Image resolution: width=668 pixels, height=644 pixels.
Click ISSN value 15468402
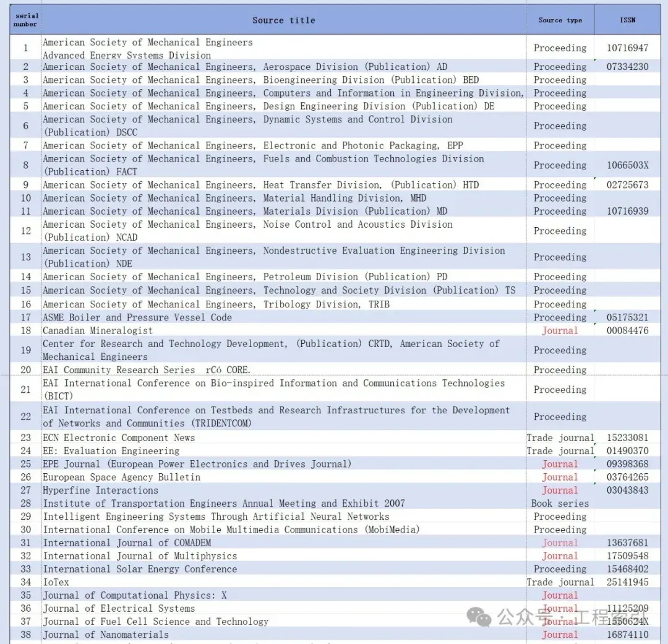(x=627, y=569)
